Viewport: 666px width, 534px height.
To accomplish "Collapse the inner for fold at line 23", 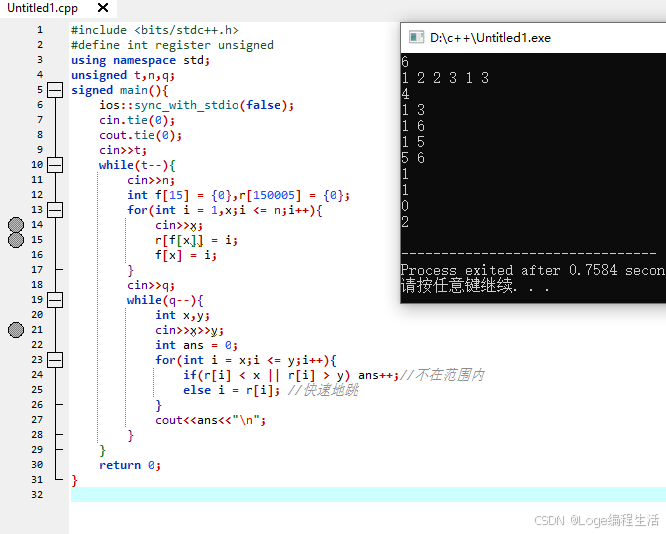I will tap(55, 360).
